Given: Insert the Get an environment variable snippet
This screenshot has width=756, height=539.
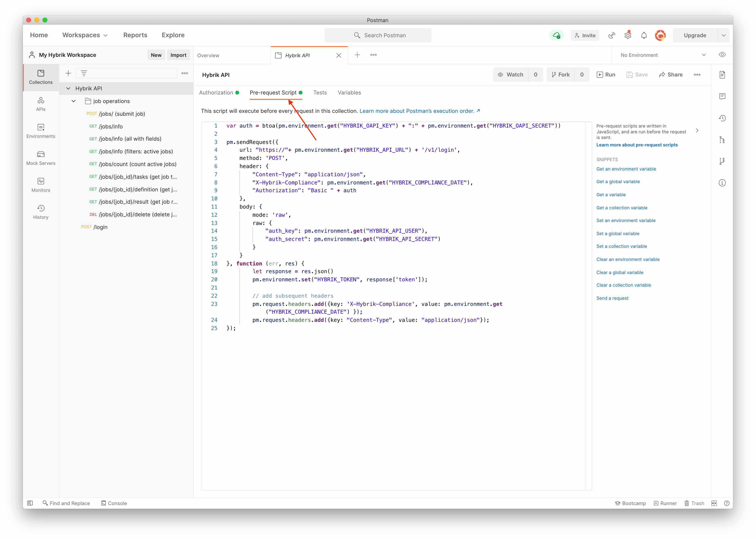Looking at the screenshot, I should pyautogui.click(x=626, y=169).
